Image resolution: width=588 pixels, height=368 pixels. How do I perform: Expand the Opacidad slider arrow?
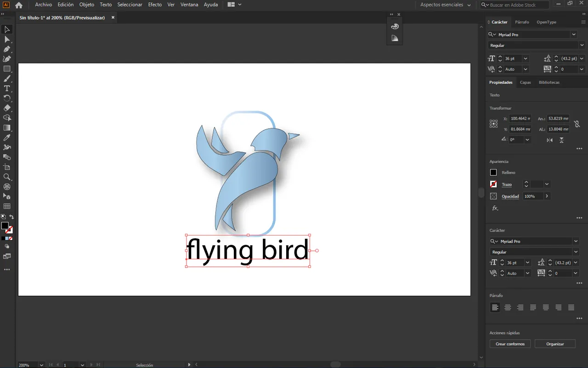(547, 196)
